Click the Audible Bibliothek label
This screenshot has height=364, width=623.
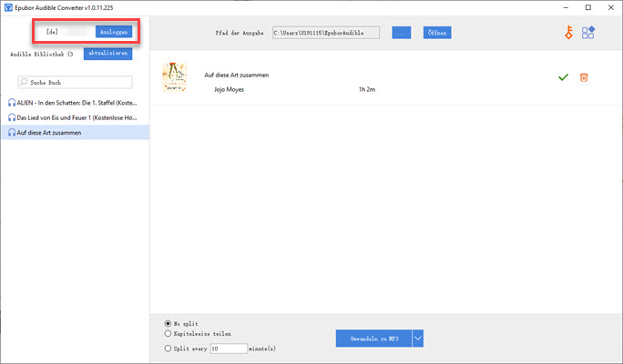41,54
